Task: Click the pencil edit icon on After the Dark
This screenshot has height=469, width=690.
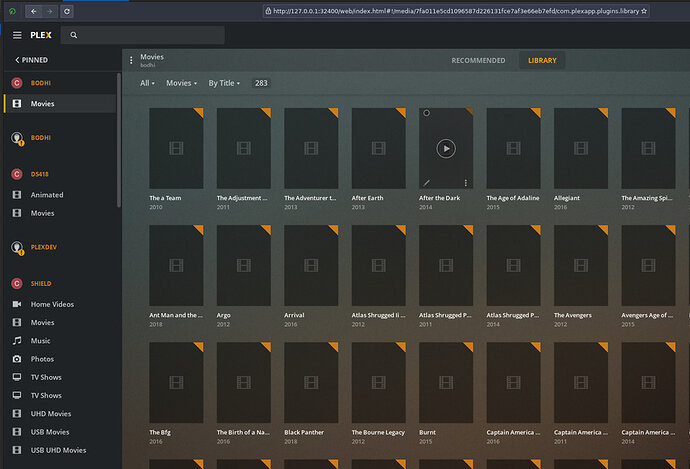Action: (x=427, y=183)
